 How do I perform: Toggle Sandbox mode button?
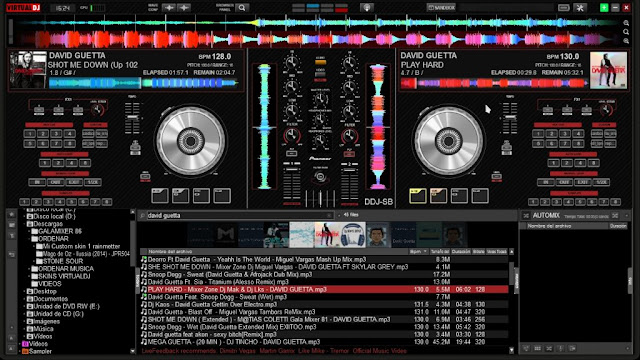[441, 8]
